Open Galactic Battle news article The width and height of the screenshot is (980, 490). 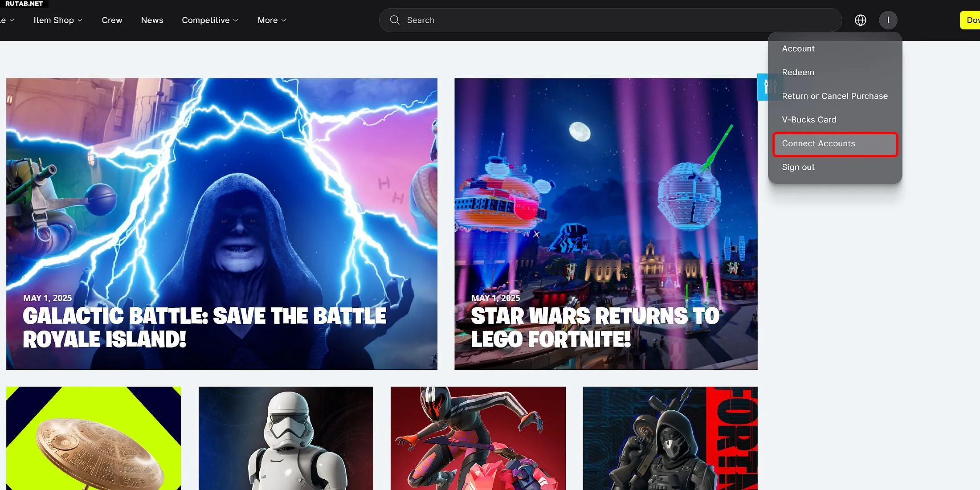coord(222,224)
